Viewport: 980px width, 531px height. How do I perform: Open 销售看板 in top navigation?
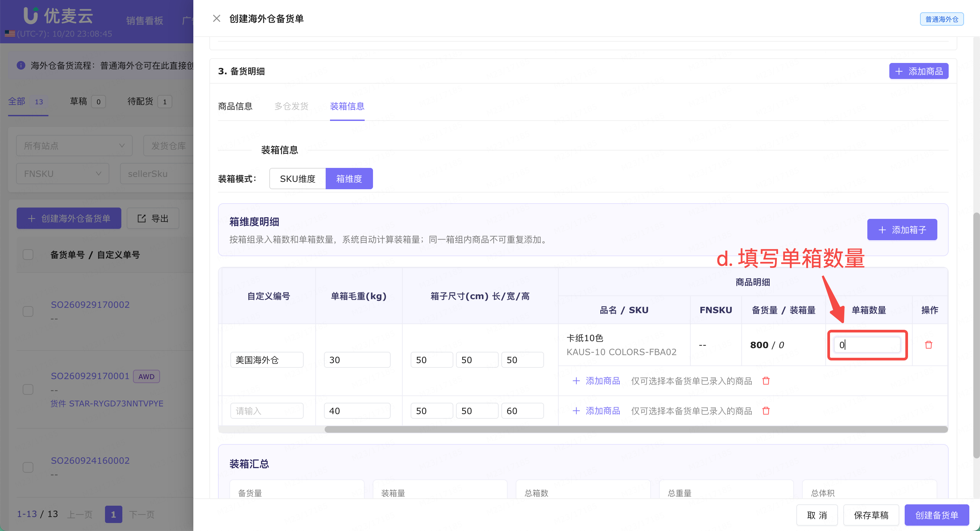(x=145, y=21)
